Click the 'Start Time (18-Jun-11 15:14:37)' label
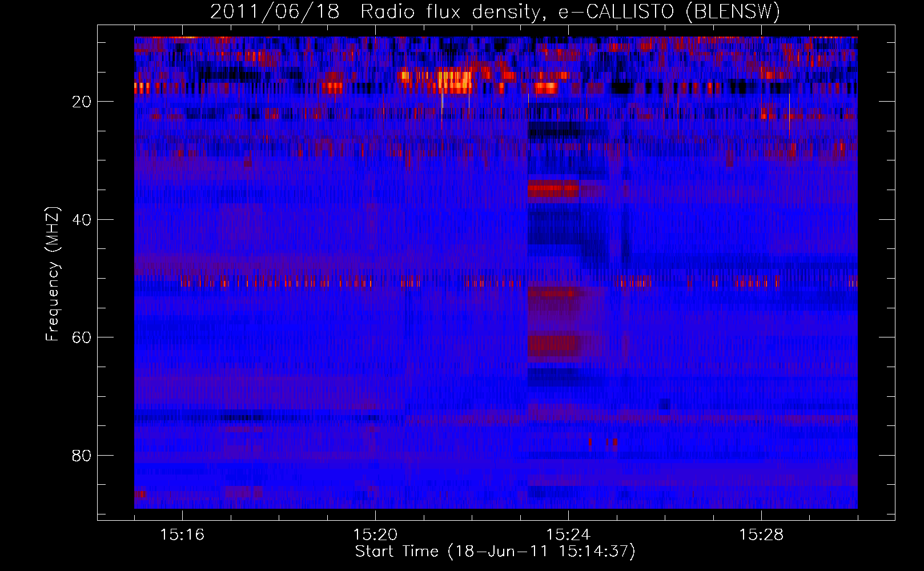 (495, 552)
